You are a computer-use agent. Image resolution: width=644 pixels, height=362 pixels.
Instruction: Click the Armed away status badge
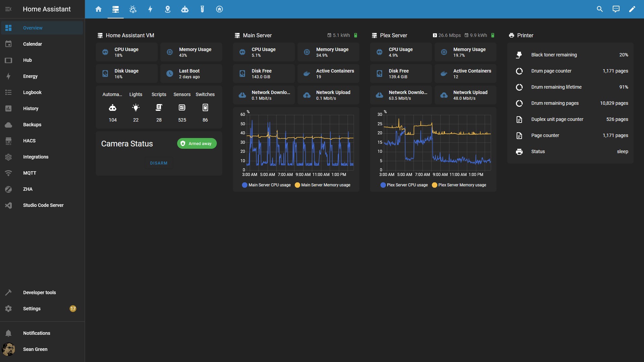(197, 144)
